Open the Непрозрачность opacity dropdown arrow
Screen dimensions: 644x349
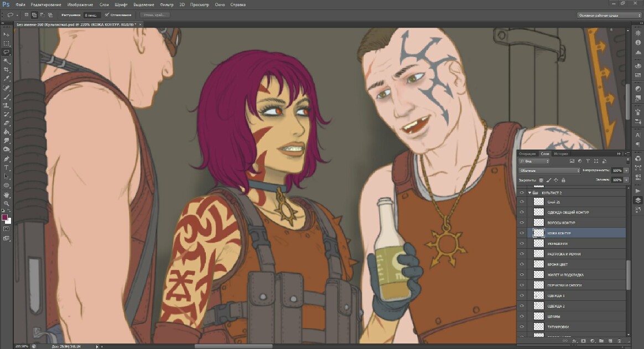(x=626, y=170)
